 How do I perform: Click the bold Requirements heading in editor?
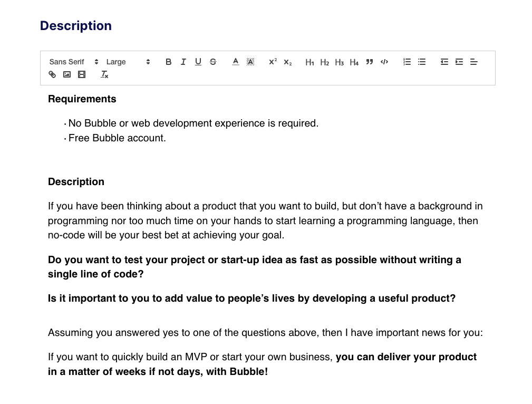82,99
